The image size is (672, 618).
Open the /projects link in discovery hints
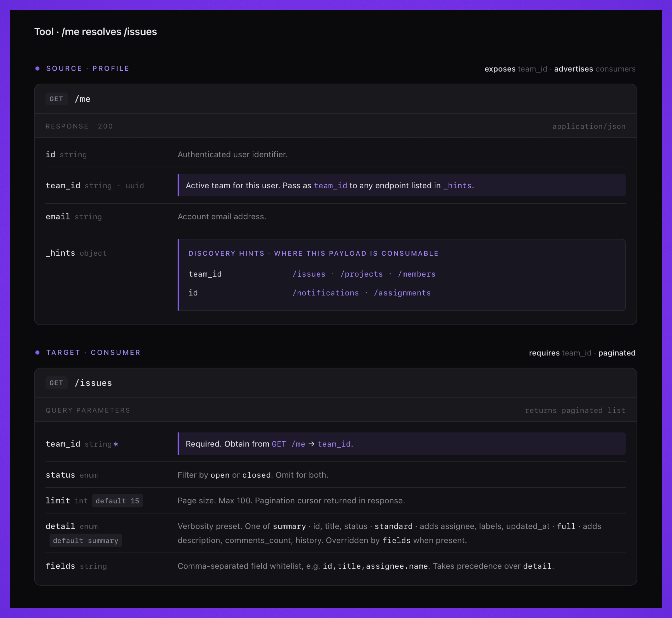(362, 274)
